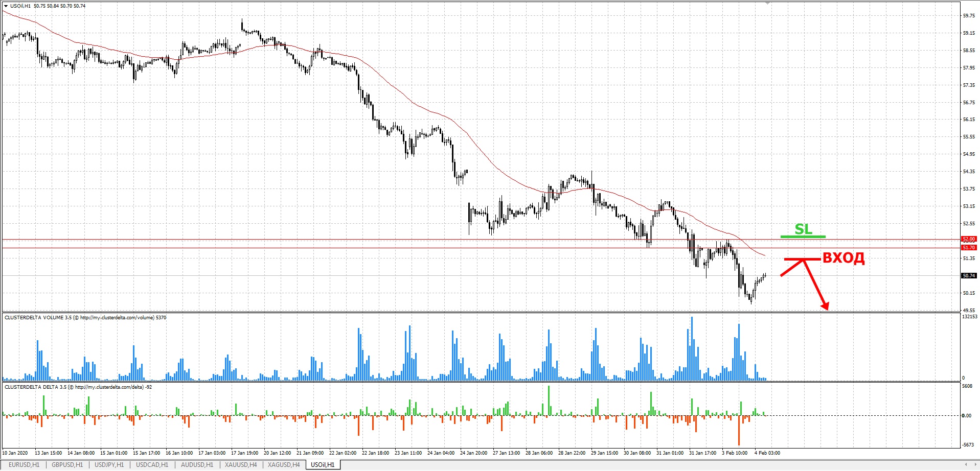Click the CLUSTERDELTA VOLUME 3.5 indicator label
This screenshot has width=980, height=471.
85,318
